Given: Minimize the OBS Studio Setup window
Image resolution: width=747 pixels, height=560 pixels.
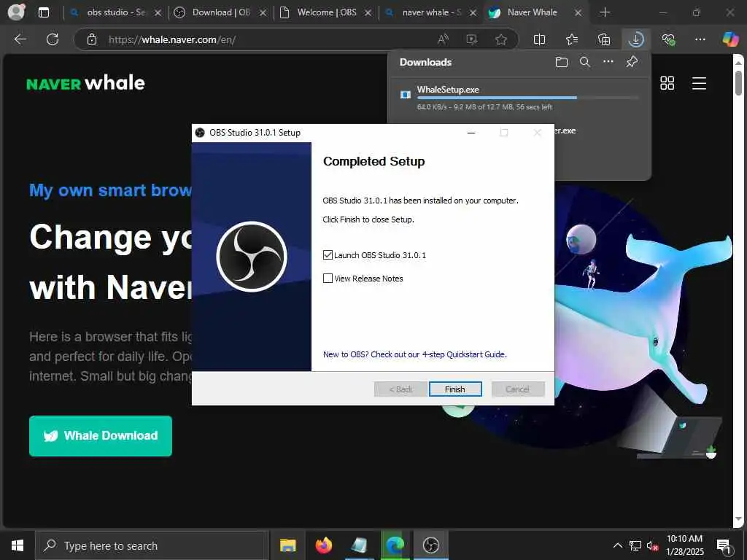Looking at the screenshot, I should tap(471, 133).
